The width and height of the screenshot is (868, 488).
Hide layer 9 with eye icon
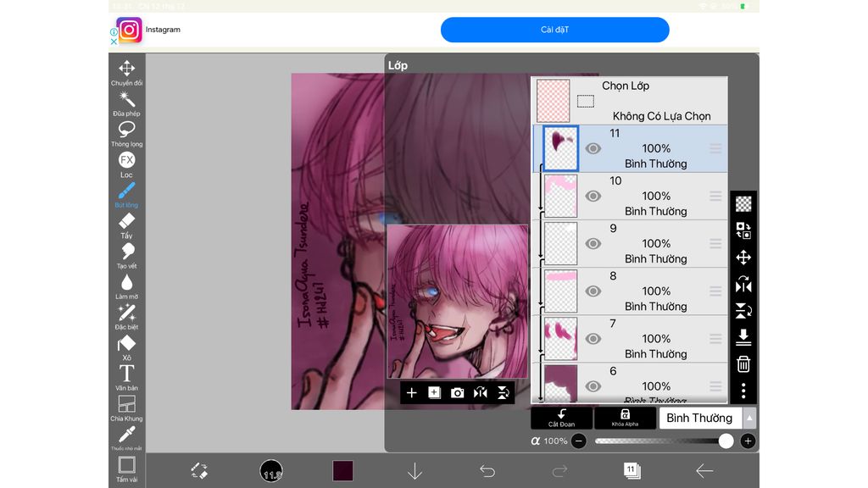pos(593,243)
